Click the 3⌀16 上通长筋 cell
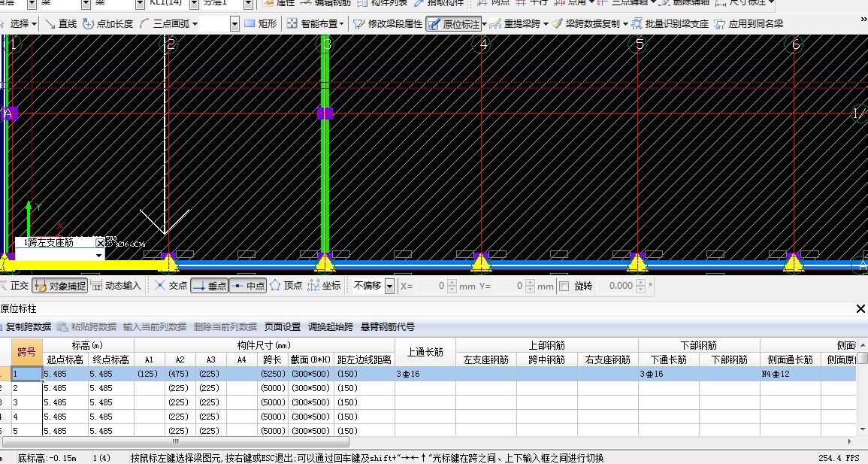868x464 pixels. pyautogui.click(x=425, y=374)
